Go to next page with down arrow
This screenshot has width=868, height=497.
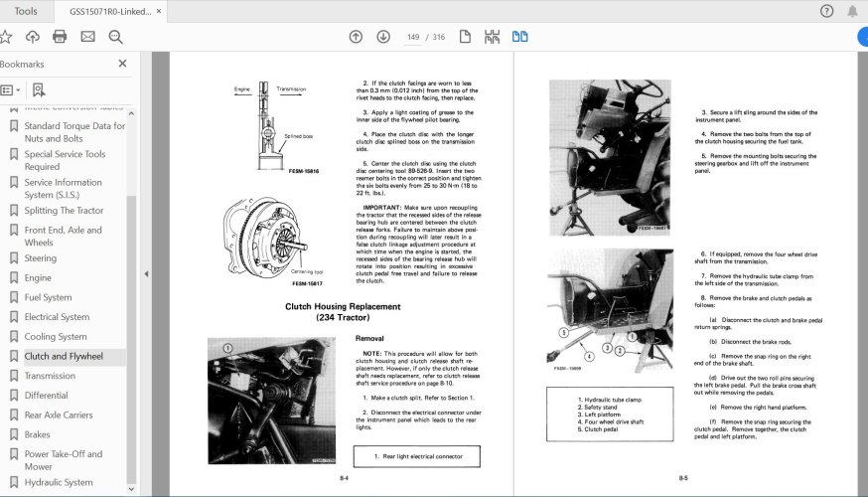click(x=383, y=37)
